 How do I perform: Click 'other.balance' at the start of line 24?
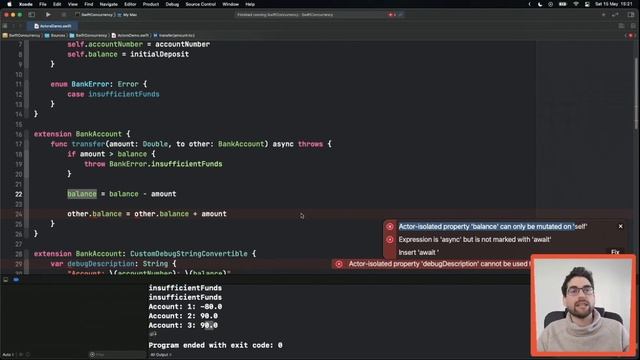pyautogui.click(x=94, y=214)
